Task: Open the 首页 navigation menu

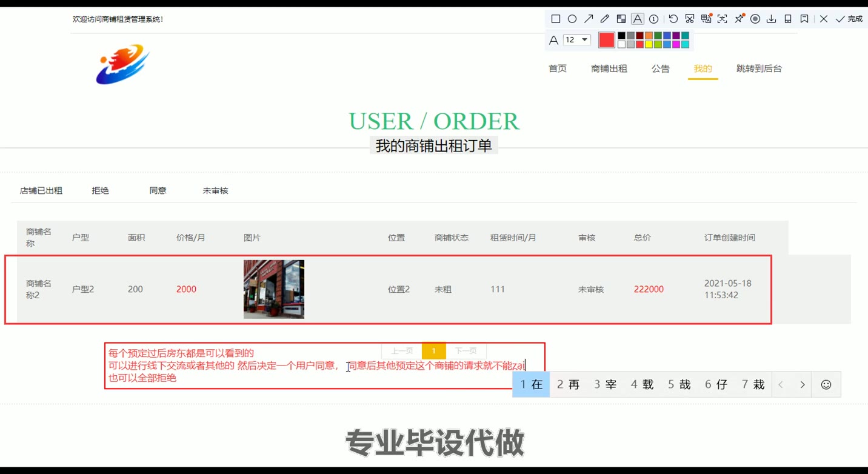Action: (x=558, y=68)
